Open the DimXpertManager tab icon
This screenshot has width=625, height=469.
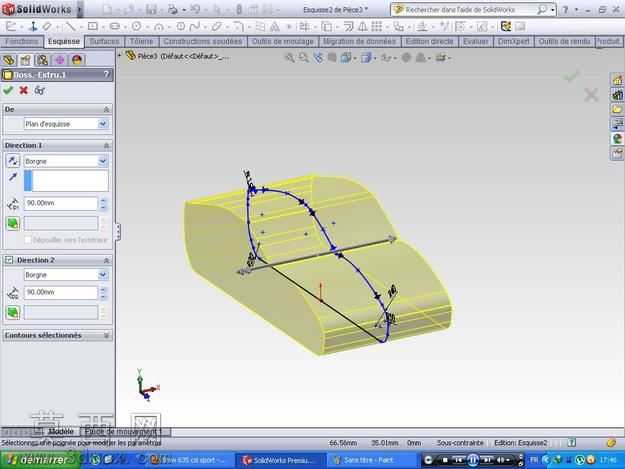[59, 60]
